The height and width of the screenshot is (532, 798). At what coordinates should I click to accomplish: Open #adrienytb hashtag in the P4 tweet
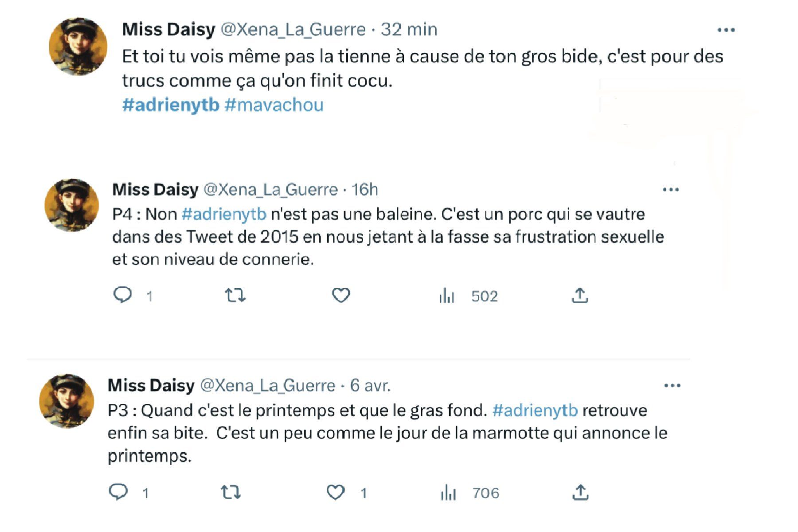coord(224,214)
